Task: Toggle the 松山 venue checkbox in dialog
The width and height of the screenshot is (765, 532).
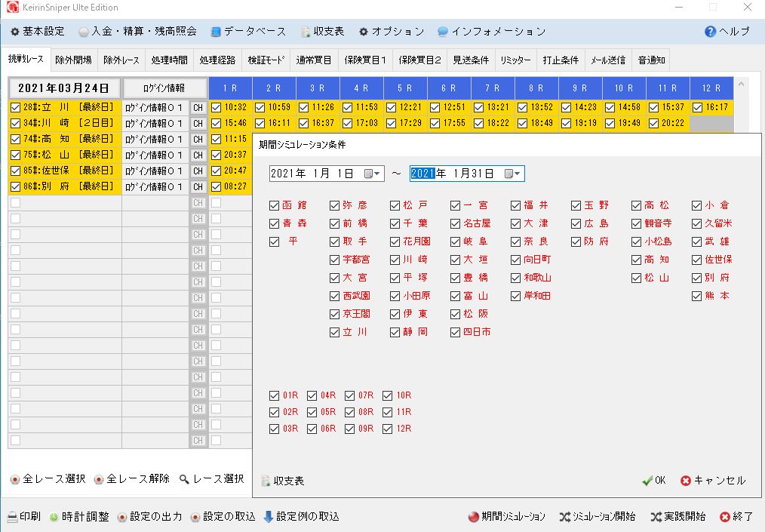Action: coord(636,278)
